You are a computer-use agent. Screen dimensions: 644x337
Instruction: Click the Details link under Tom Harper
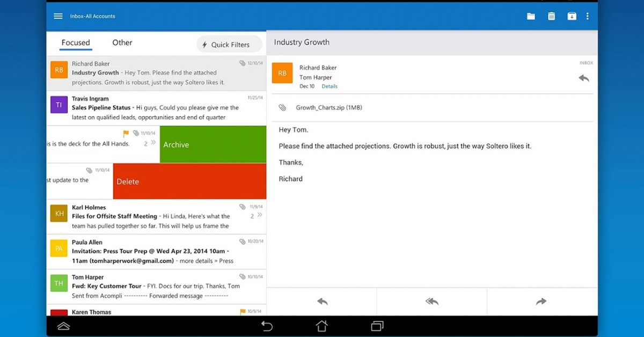[330, 86]
